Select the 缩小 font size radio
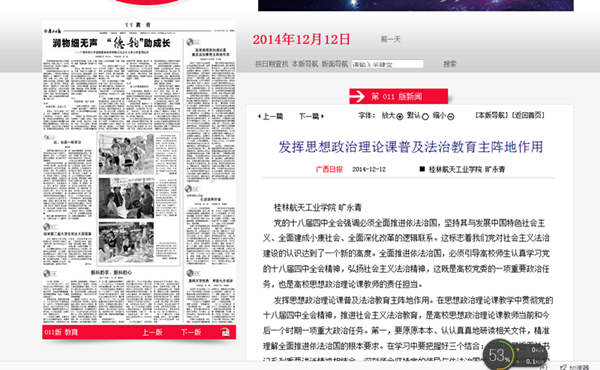The width and height of the screenshot is (600, 370). pos(451,117)
